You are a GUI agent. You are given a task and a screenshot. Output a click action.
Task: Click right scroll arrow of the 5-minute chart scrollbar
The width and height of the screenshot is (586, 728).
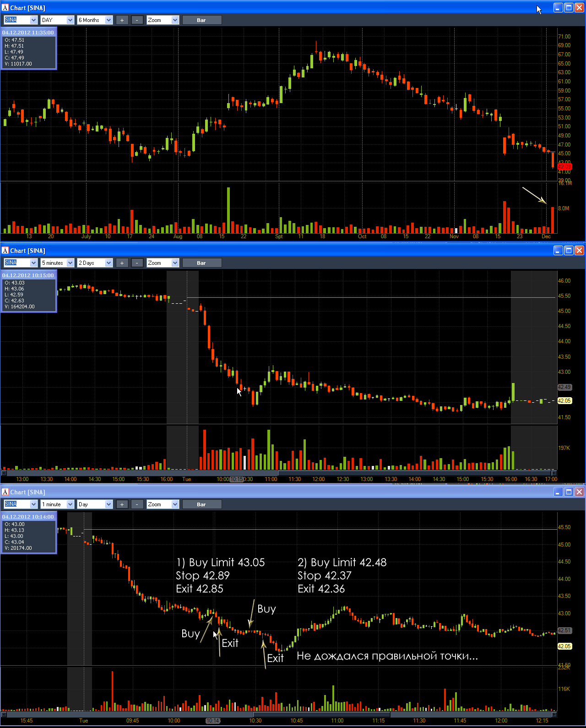(x=554, y=473)
